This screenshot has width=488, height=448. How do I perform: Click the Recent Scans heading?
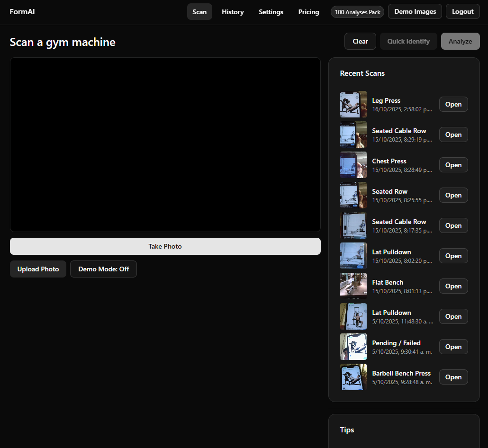coord(362,73)
